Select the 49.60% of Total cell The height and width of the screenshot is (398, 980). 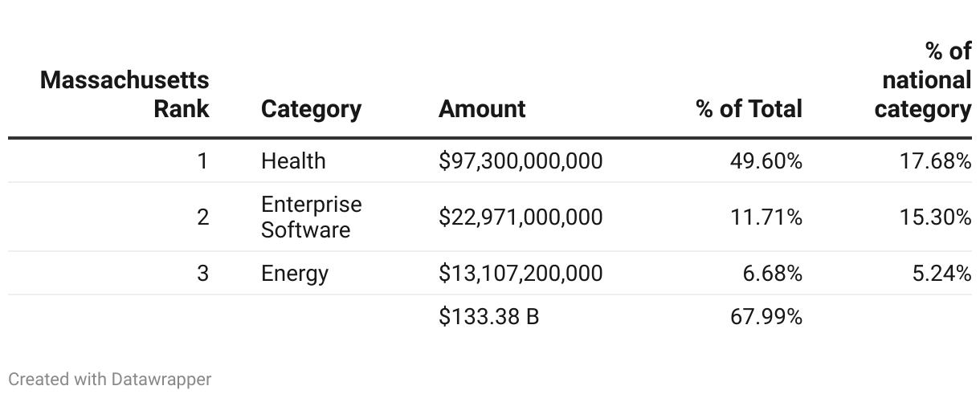pyautogui.click(x=766, y=160)
